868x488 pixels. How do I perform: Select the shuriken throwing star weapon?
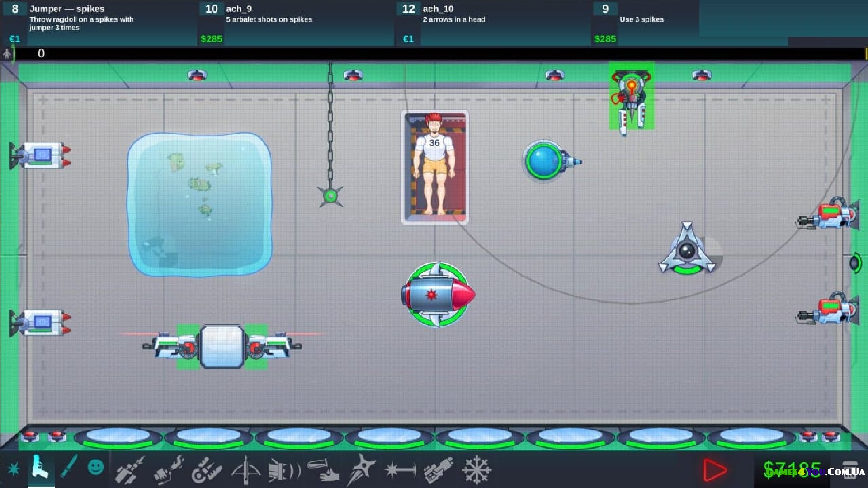[x=362, y=470]
